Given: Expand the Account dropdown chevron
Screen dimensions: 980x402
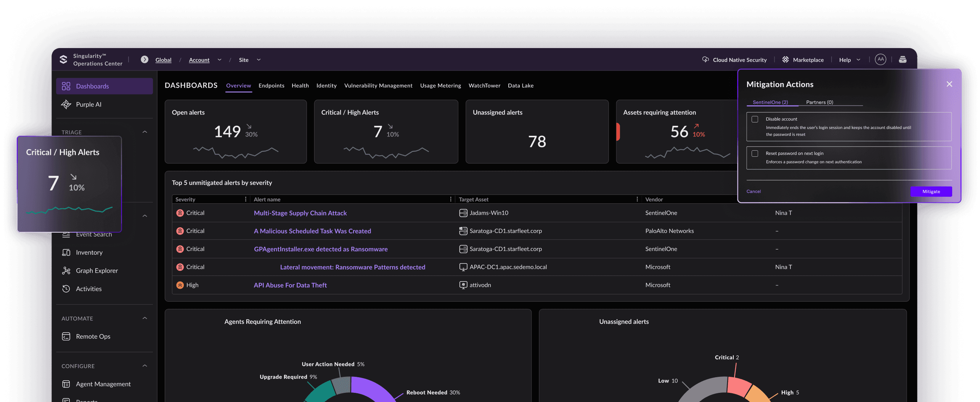Looking at the screenshot, I should (219, 60).
